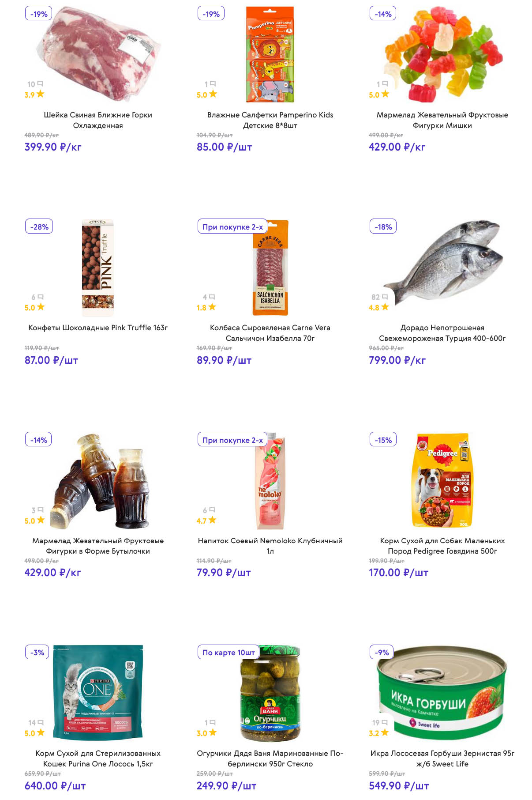Click the Pedigree dog food package image
Image resolution: width=532 pixels, height=800 pixels.
coord(442,480)
